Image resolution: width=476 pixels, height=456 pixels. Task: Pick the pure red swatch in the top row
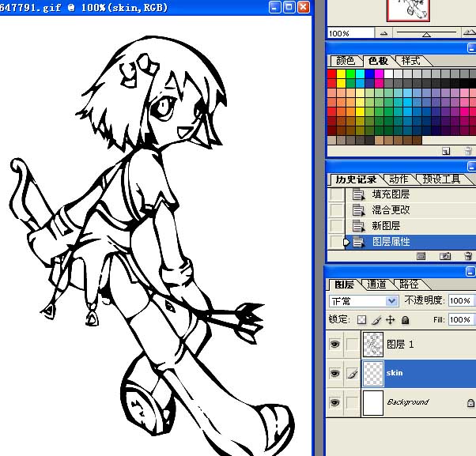tap(332, 74)
